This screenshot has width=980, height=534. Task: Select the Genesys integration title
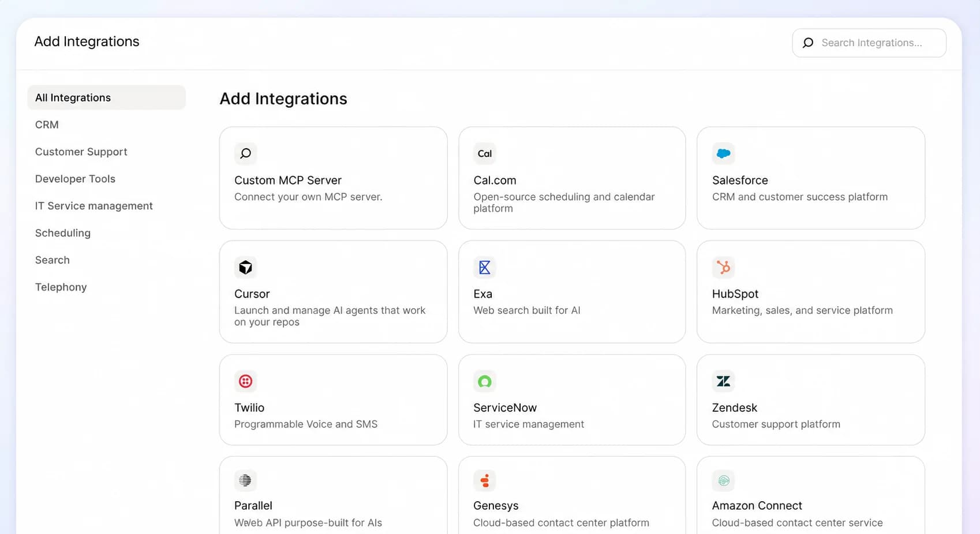[x=496, y=506]
